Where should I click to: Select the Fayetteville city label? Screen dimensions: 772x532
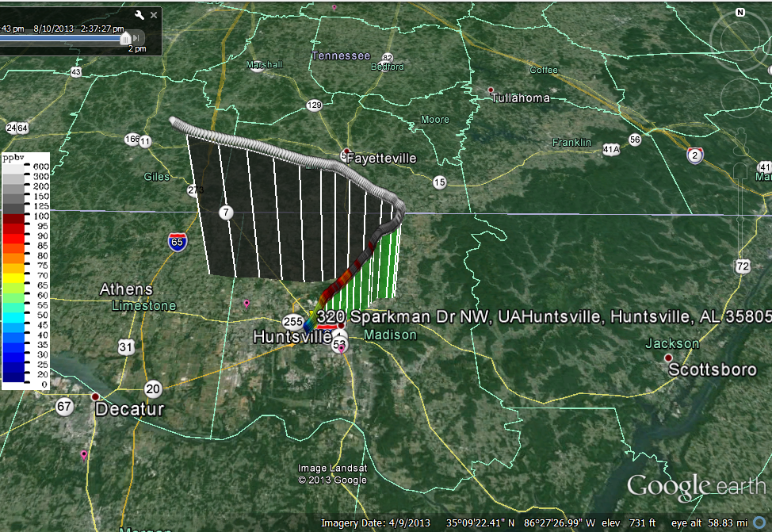[381, 158]
